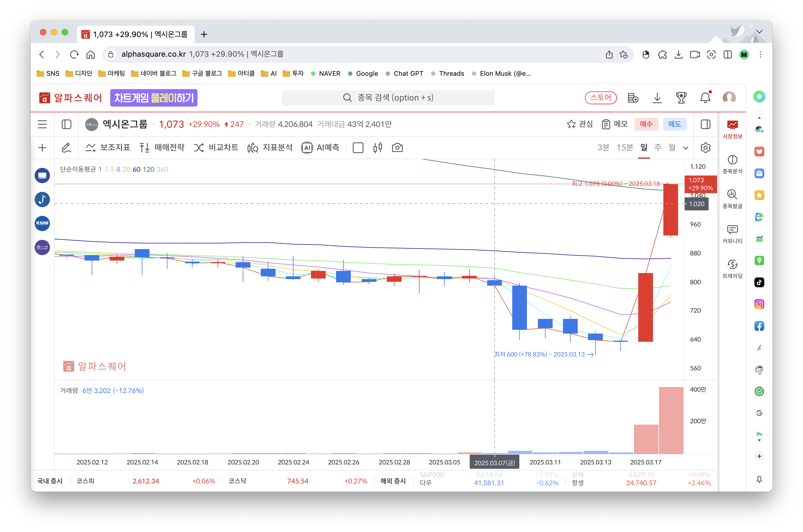Open 종목발굴 in right sidebar
Viewport: 803px width, 532px height.
[x=732, y=198]
